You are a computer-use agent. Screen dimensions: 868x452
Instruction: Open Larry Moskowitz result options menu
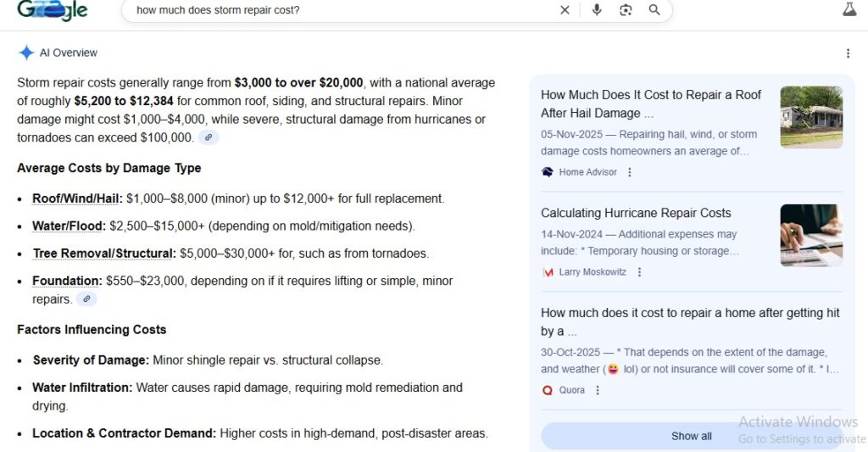pos(639,272)
